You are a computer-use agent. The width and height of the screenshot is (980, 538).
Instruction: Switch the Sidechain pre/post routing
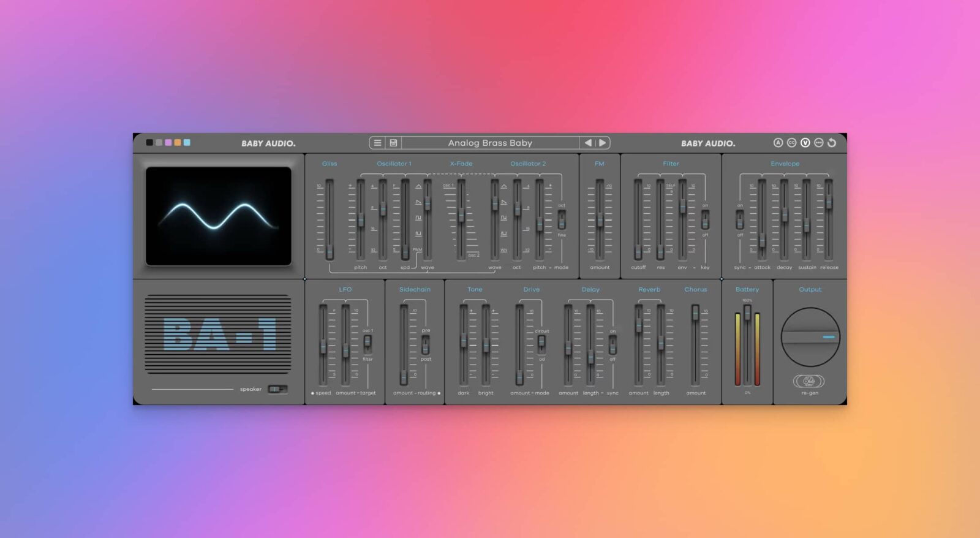[426, 344]
